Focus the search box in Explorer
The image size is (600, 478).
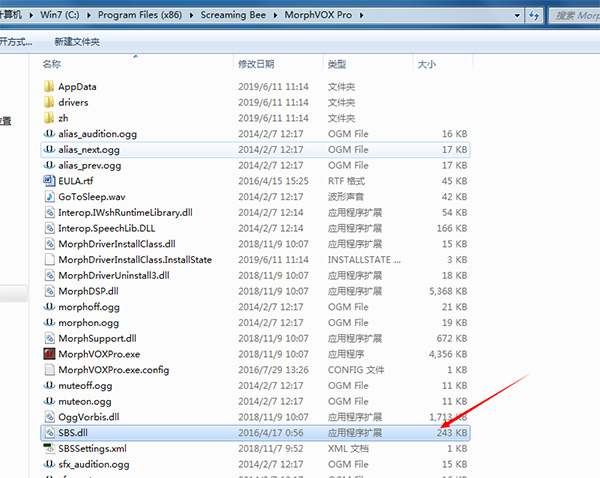(x=575, y=16)
